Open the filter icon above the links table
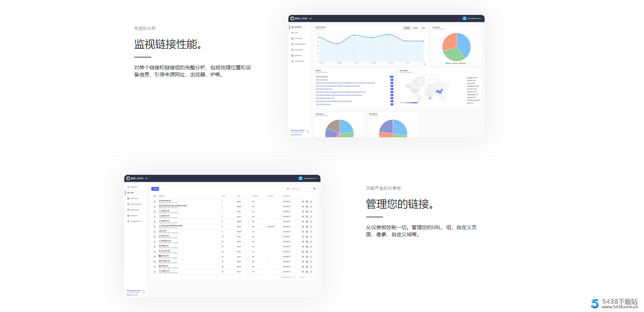Viewport: 644px width, 312px height. click(x=288, y=189)
